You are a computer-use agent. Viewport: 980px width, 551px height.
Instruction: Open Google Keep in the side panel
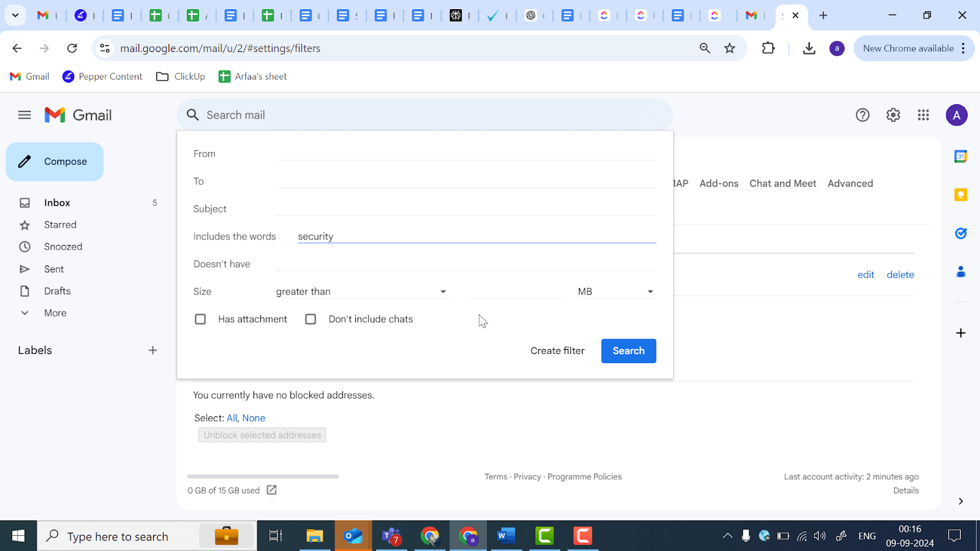(x=960, y=194)
